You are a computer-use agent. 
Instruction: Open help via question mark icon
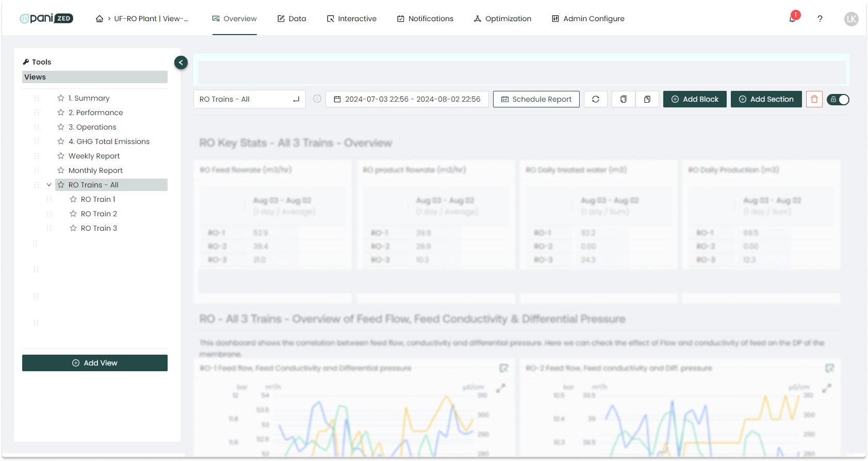coord(820,19)
